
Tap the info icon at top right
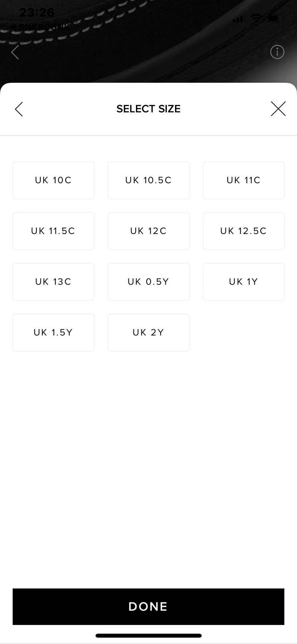tap(277, 52)
